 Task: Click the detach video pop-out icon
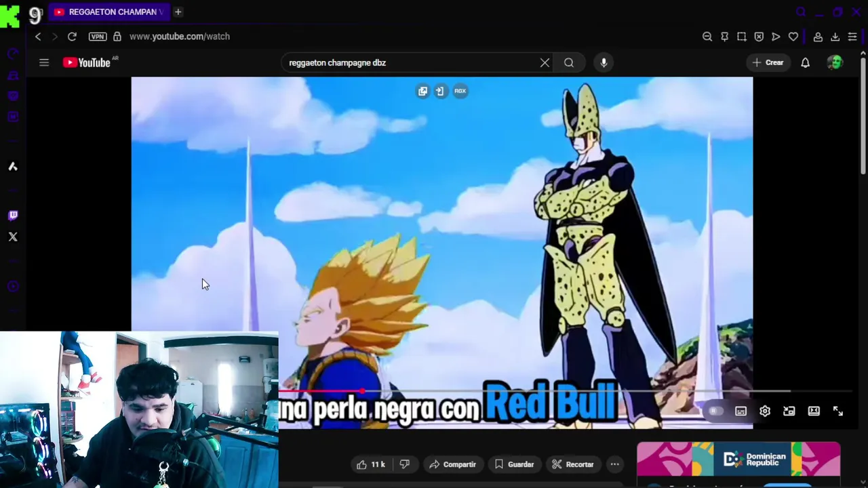click(422, 91)
